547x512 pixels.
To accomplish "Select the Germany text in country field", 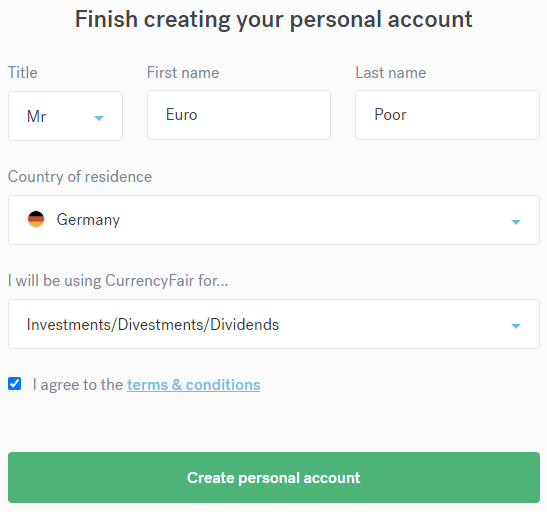I will click(88, 220).
